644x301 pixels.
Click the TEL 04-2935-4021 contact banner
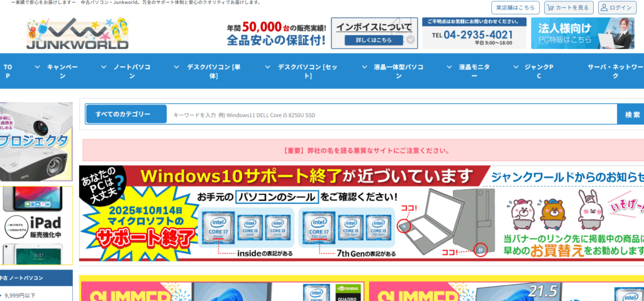[474, 33]
